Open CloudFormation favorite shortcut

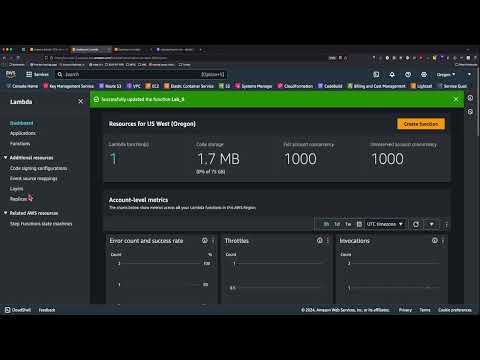pos(295,86)
